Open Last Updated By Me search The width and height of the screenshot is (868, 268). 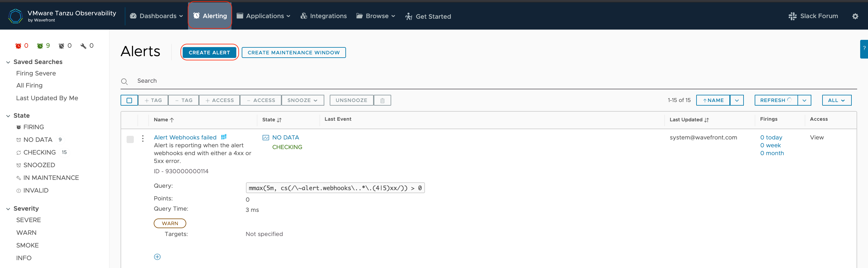(47, 98)
